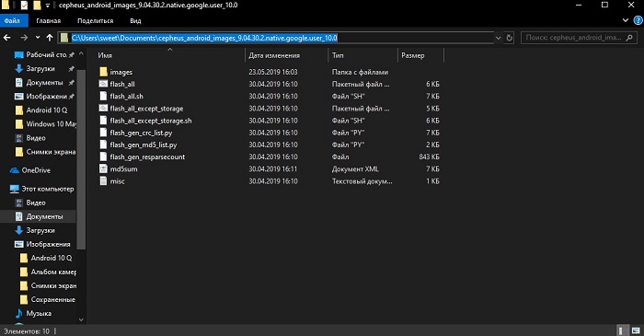Image resolution: width=644 pixels, height=336 pixels.
Task: Open Видео under Этот компьютер
Action: point(36,203)
